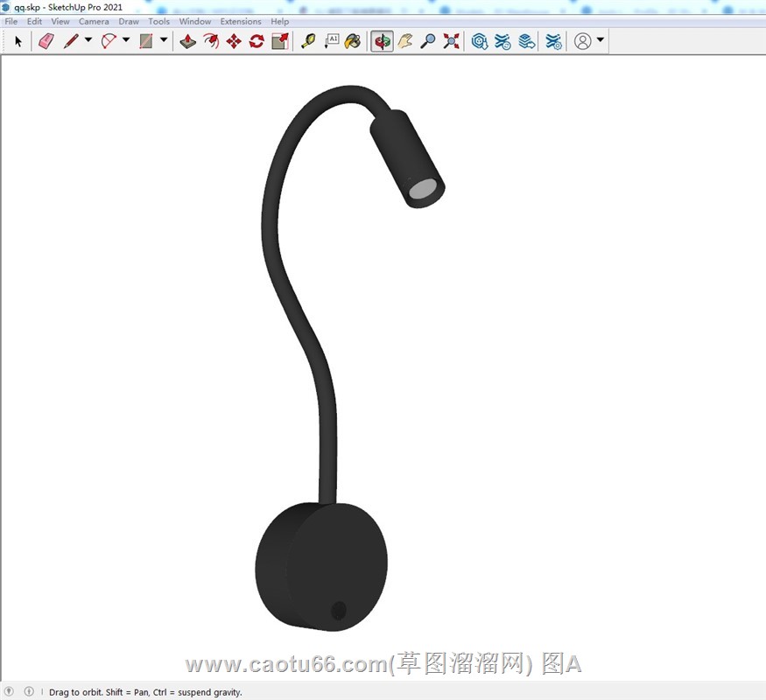766x700 pixels.
Task: Expand the Line tool dropdown arrow
Action: point(88,40)
